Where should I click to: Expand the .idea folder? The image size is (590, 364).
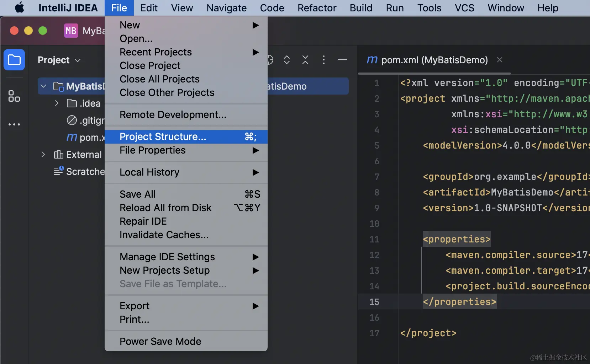[57, 103]
